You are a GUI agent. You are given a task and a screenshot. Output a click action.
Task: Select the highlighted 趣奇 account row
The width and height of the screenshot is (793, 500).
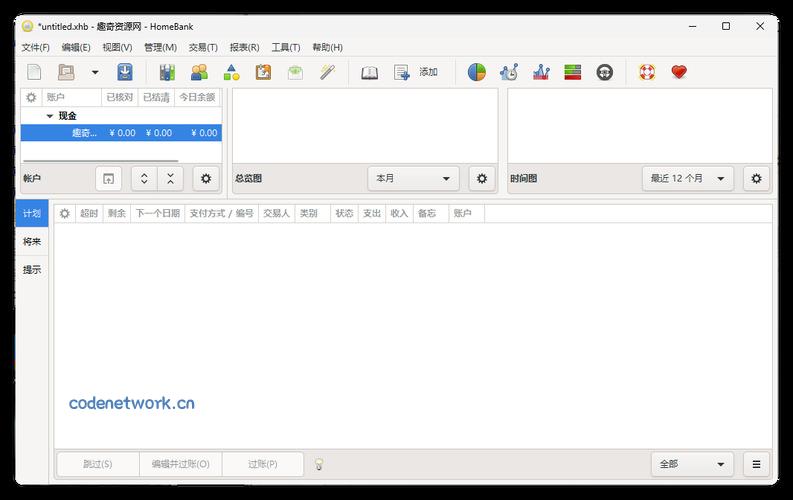[x=121, y=132]
